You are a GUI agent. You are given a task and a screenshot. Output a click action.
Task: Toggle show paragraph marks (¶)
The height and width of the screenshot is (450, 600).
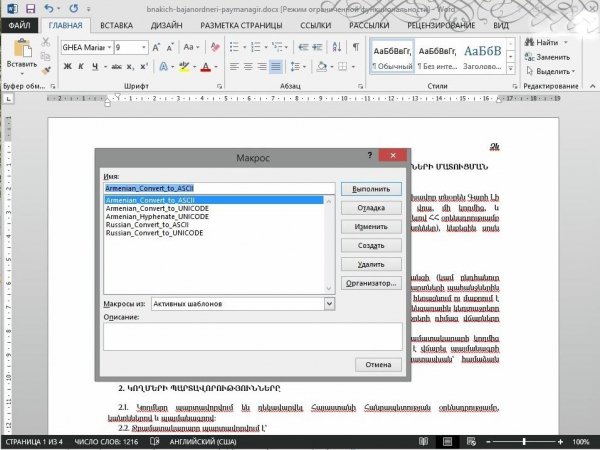(356, 47)
